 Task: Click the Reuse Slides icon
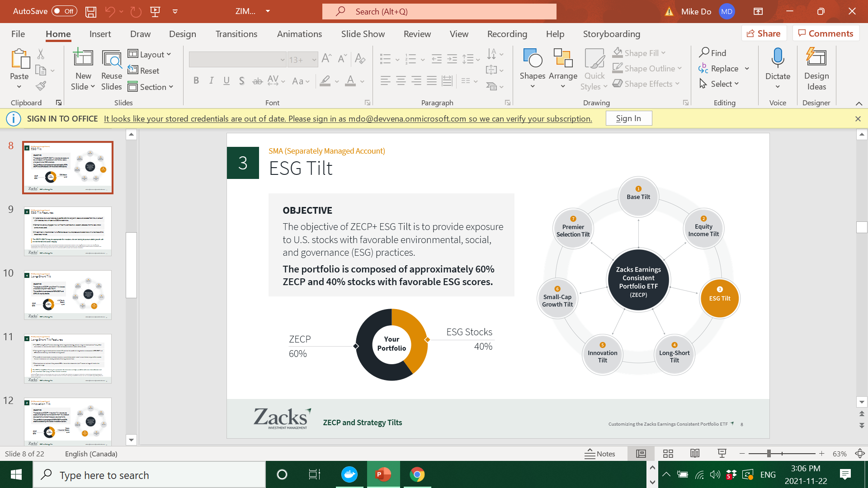pos(111,70)
